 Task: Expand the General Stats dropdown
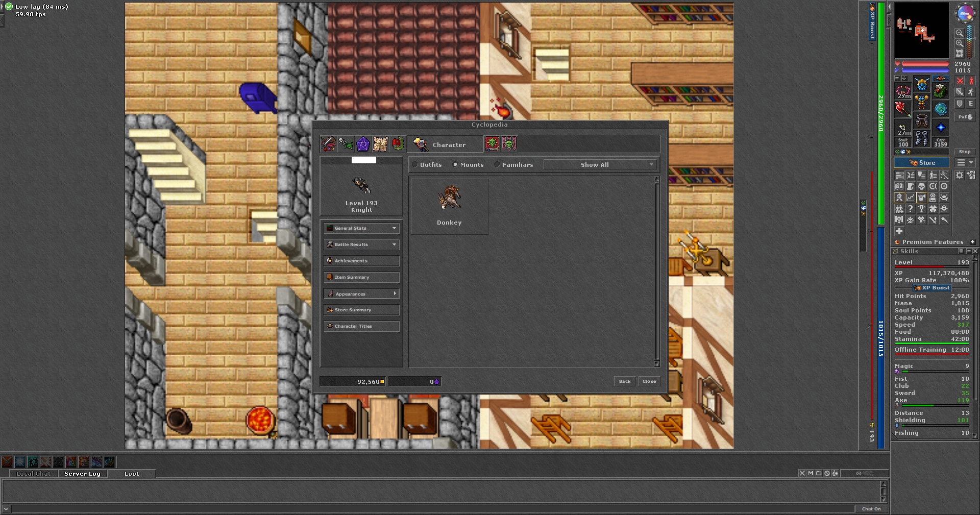pyautogui.click(x=361, y=228)
